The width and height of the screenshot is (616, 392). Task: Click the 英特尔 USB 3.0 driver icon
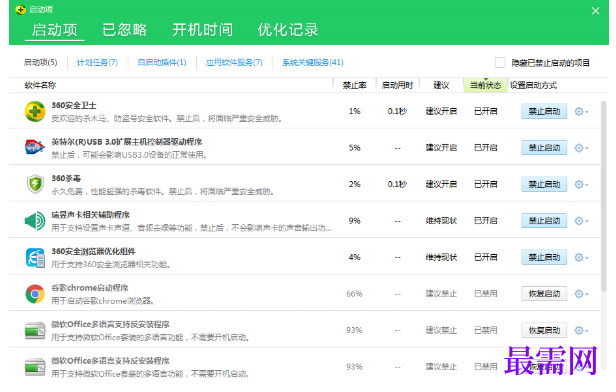[x=35, y=148]
